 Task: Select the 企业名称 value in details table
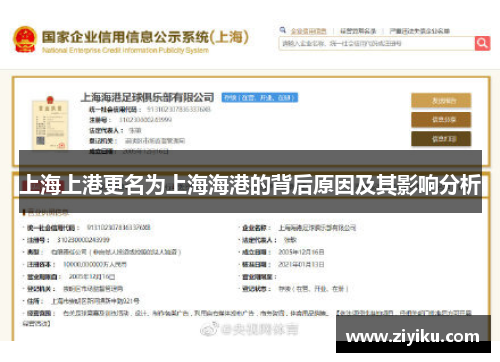coord(317,228)
